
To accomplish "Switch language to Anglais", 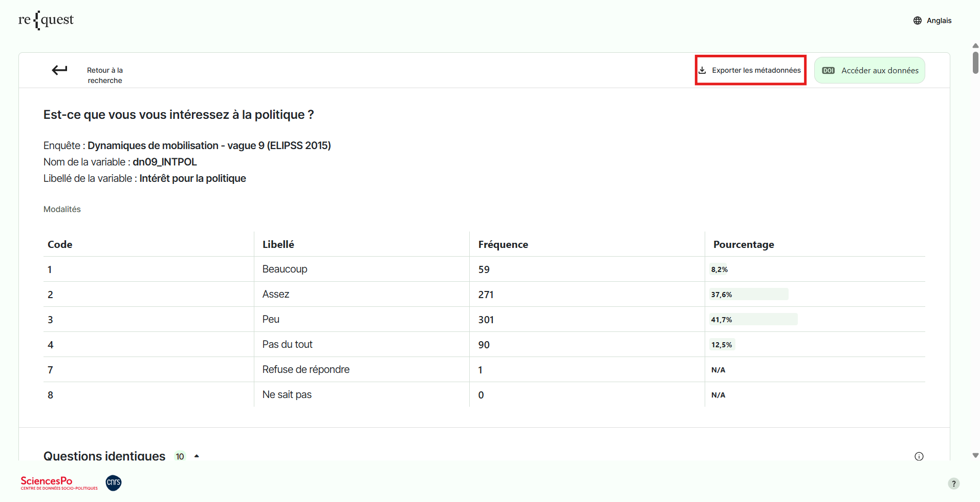I will [x=939, y=20].
